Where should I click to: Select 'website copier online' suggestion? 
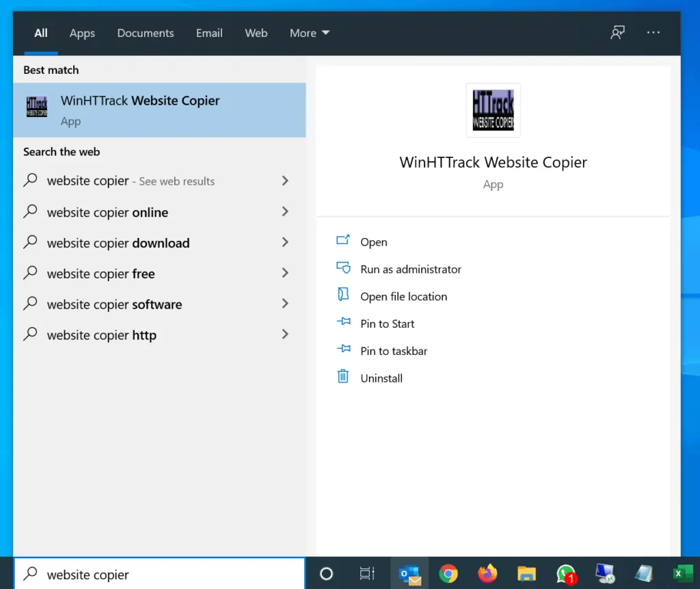159,212
